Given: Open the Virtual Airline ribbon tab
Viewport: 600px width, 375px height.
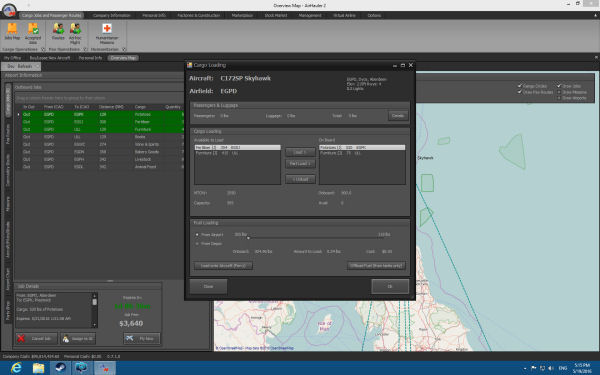Looking at the screenshot, I should [344, 15].
